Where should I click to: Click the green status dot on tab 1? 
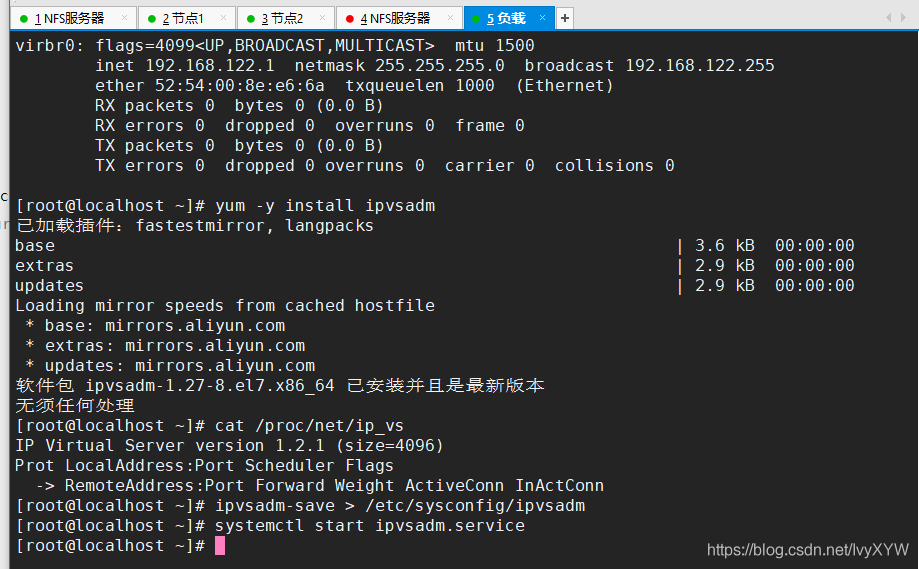(24, 19)
